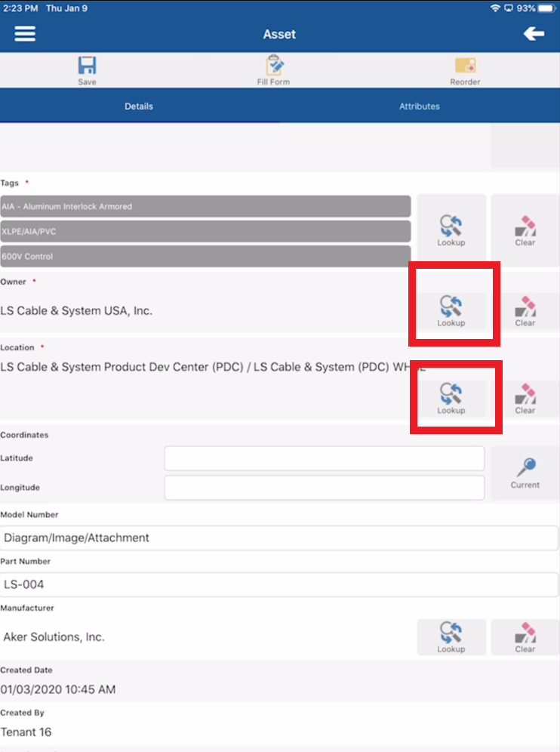Image resolution: width=560 pixels, height=752 pixels.
Task: Open Lookup for Manufacturer
Action: 451,637
